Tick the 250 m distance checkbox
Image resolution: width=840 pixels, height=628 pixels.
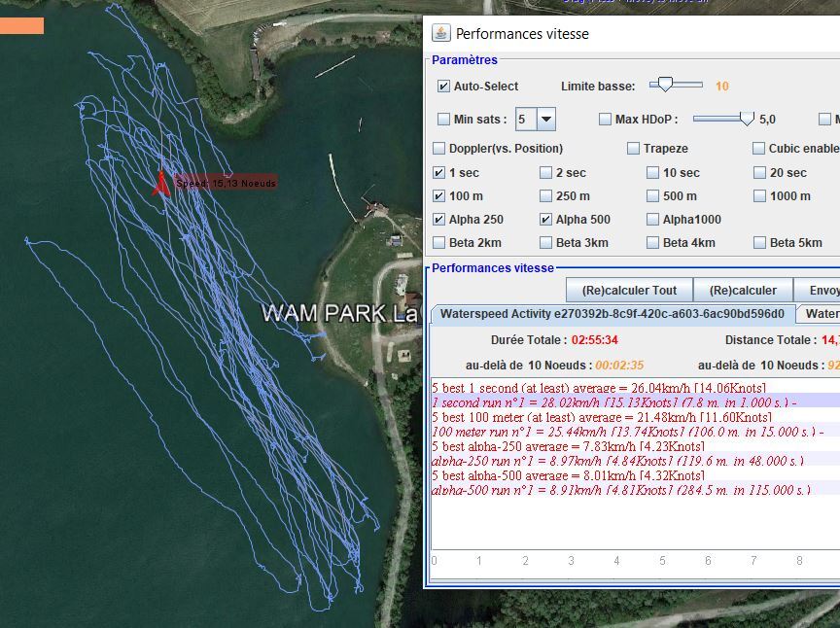(546, 196)
